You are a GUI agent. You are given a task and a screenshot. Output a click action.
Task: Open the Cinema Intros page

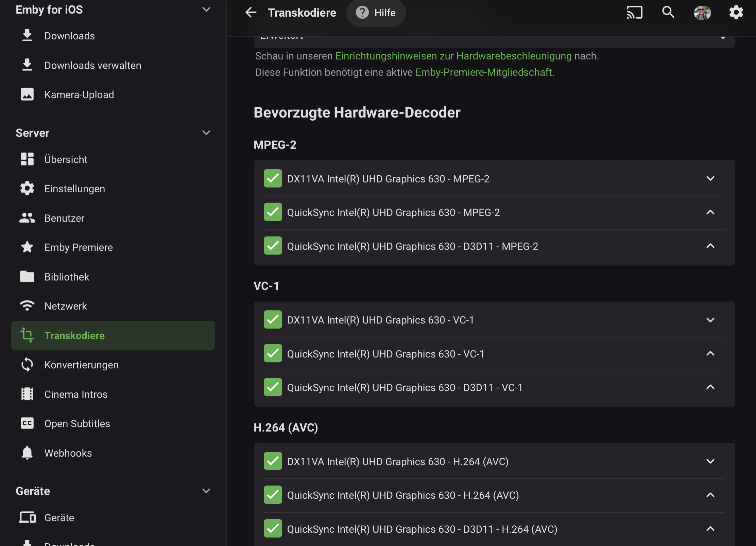coord(113,394)
